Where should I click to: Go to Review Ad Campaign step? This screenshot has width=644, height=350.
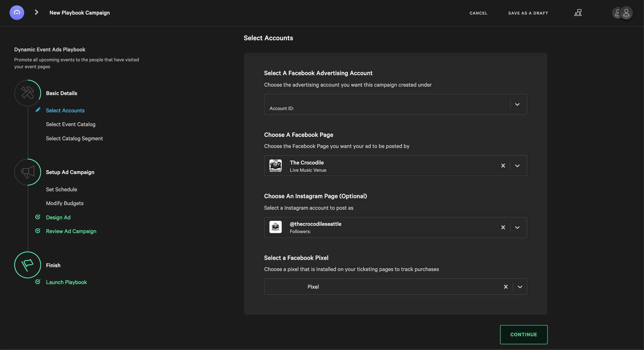71,231
